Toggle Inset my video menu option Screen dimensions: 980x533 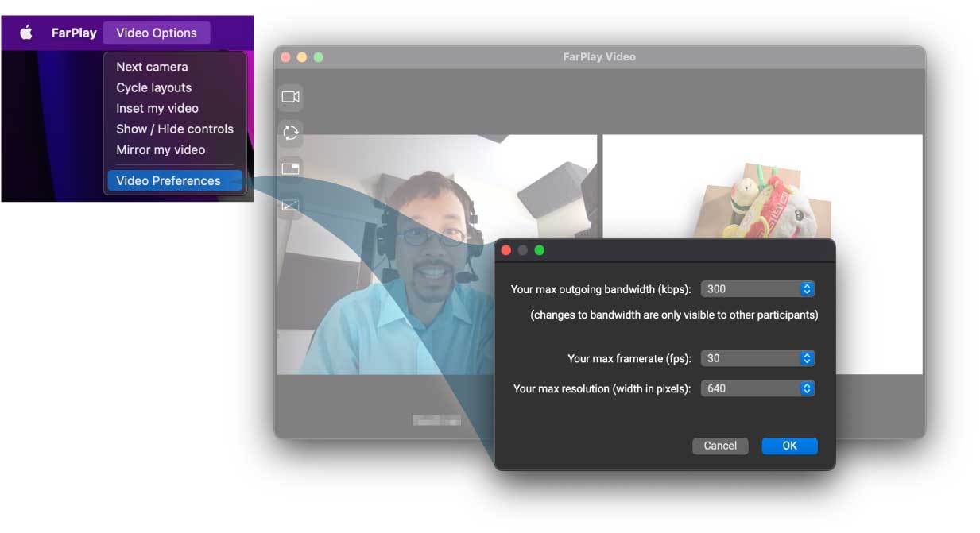click(157, 108)
